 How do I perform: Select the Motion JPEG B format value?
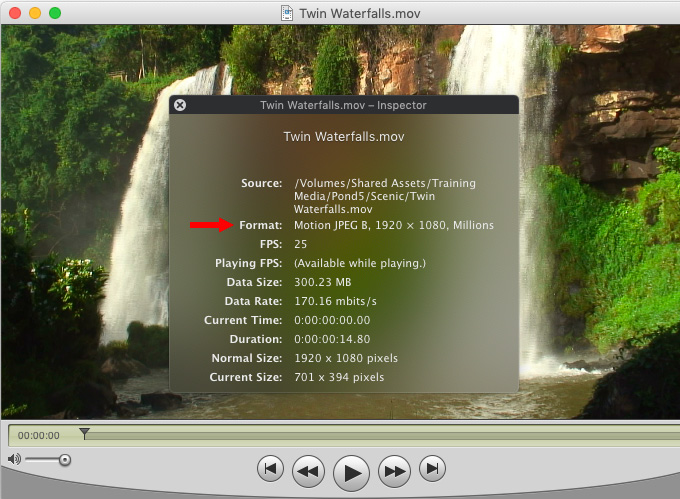pos(394,225)
